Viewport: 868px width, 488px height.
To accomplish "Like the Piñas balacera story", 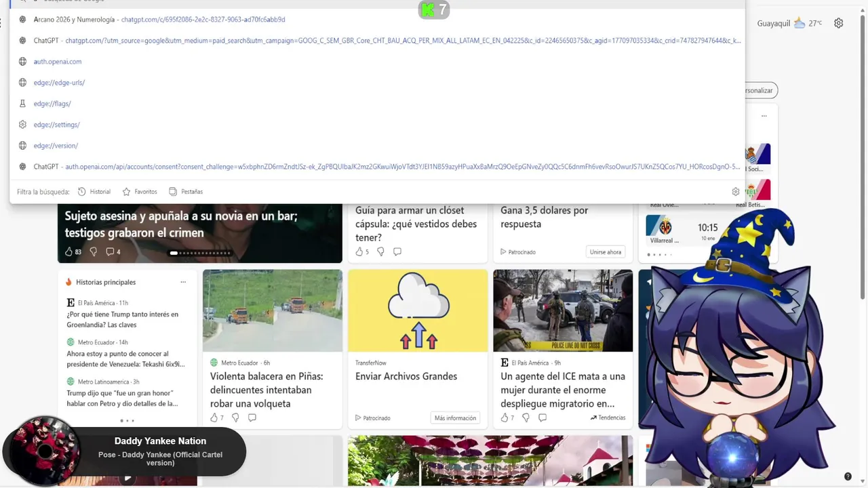I will 216,418.
